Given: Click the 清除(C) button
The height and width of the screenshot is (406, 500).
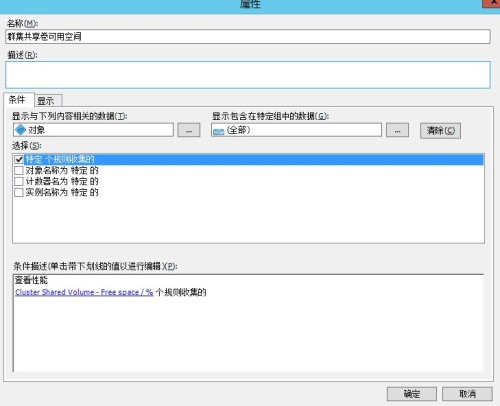Looking at the screenshot, I should pos(440,130).
